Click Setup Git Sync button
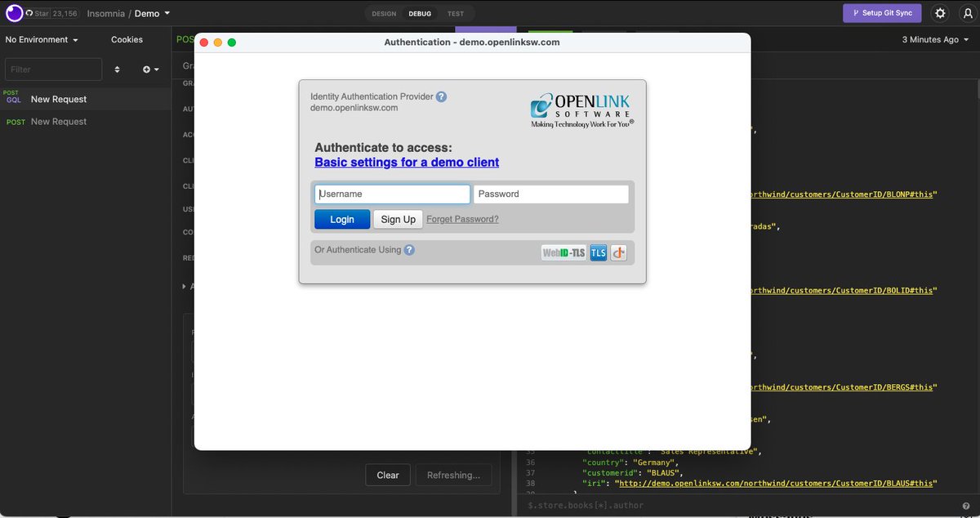 coord(882,13)
